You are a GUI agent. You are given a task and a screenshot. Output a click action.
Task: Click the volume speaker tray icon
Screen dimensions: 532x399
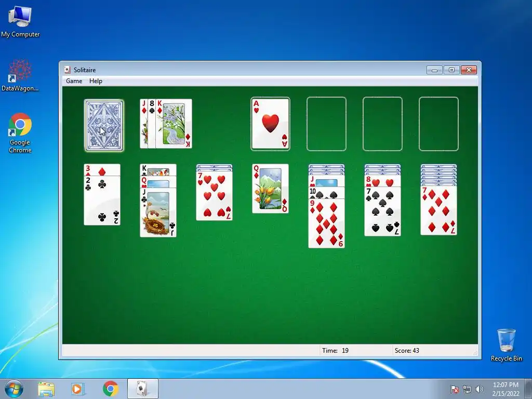coord(479,389)
